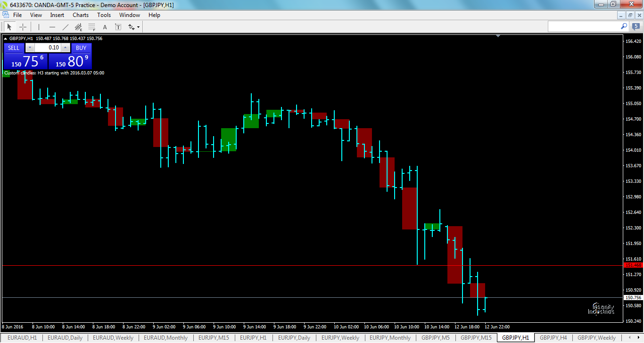Choose the horizontal line tool

click(x=52, y=27)
